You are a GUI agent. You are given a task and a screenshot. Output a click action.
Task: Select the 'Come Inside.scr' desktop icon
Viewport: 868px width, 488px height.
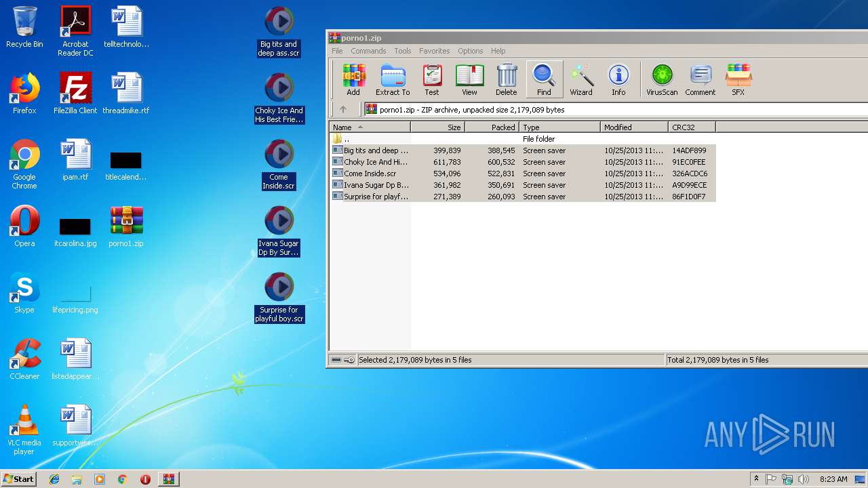(x=279, y=165)
